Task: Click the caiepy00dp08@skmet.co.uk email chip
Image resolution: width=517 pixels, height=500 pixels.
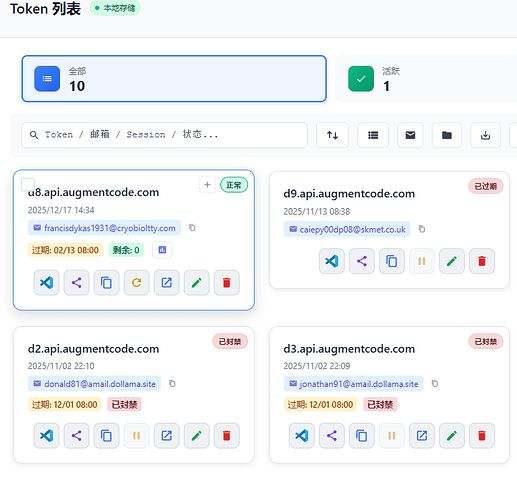Action: (347, 229)
